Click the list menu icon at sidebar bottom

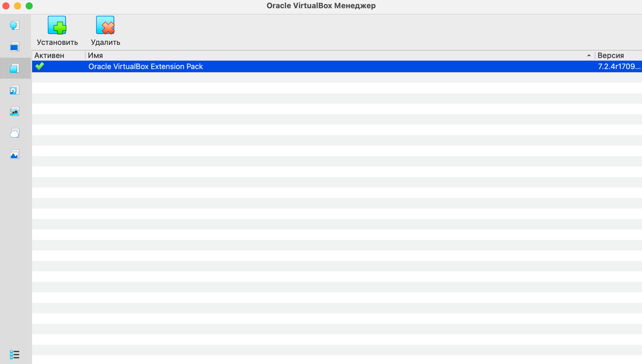point(14,355)
